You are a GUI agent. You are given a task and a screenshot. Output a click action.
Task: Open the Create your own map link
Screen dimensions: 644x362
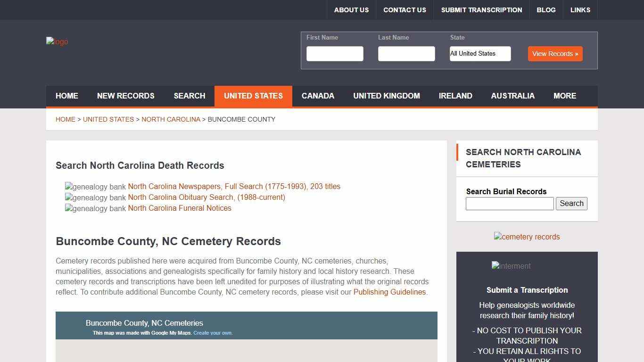[x=213, y=333]
